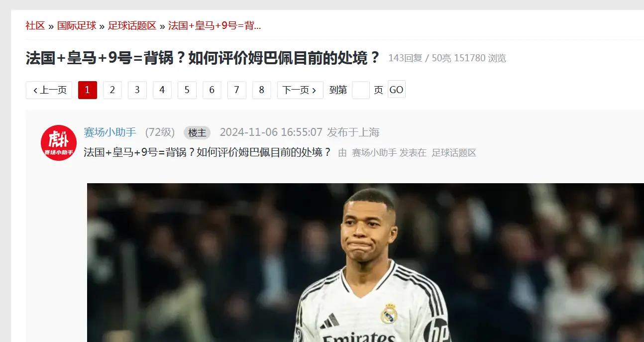Click the GO page jump button
The height and width of the screenshot is (342, 644).
397,90
